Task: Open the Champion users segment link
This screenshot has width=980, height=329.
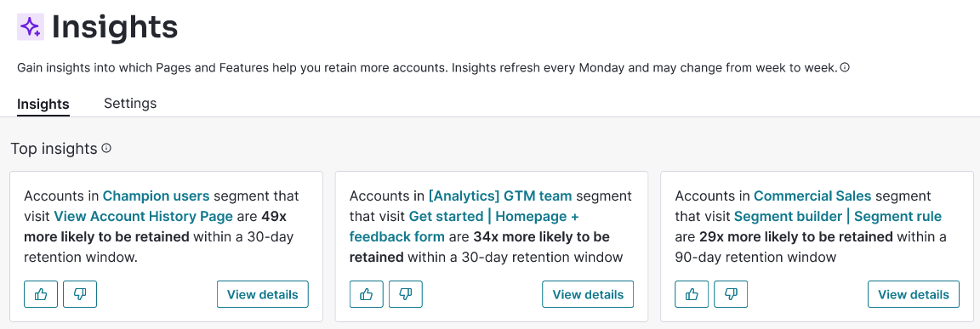Action: coord(157,196)
